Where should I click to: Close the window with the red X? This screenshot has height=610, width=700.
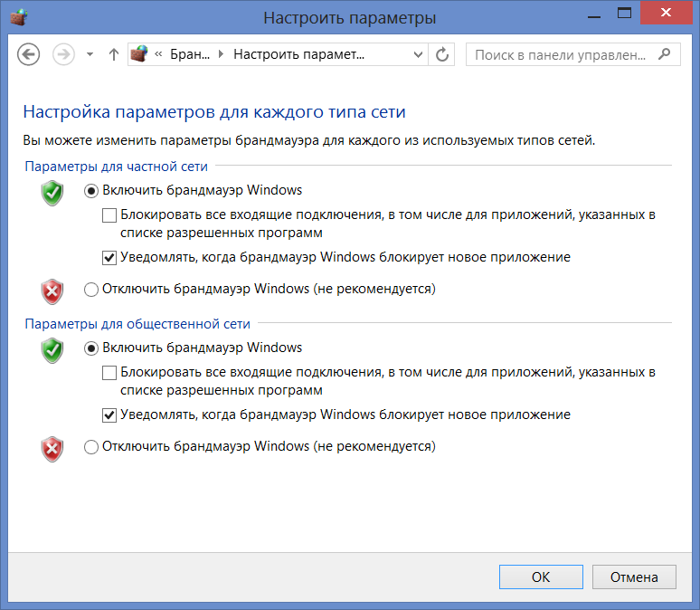[666, 13]
